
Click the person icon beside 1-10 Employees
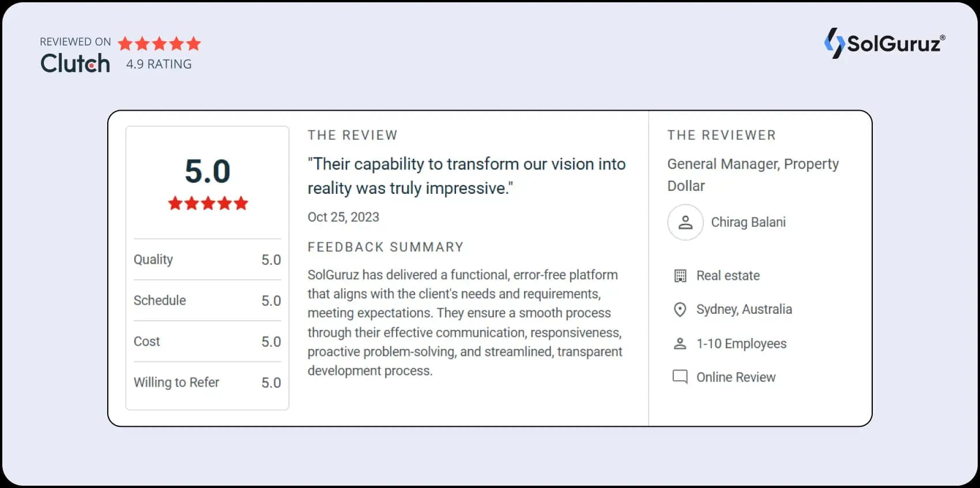coord(680,344)
